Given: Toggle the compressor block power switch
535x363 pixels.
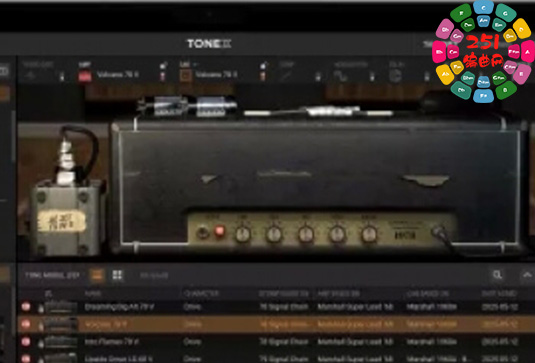Looking at the screenshot, I should point(318,77).
